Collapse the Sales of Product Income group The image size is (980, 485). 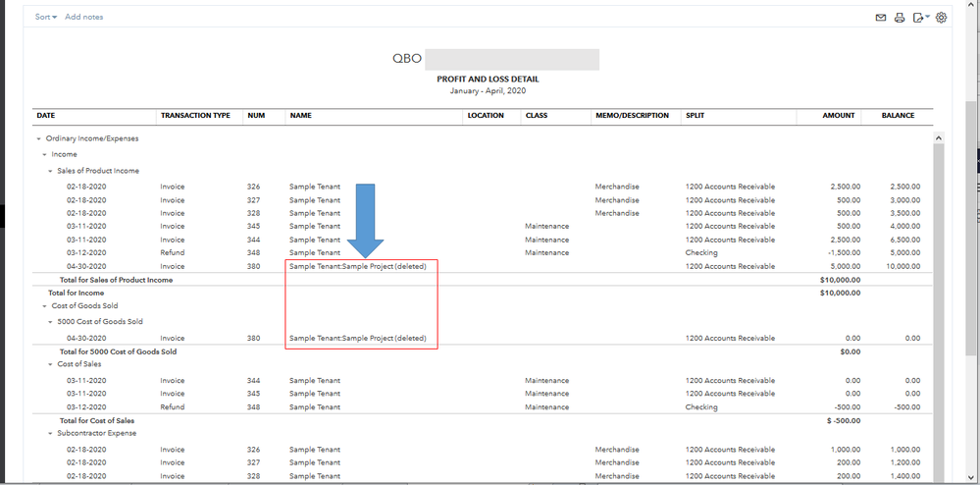click(51, 171)
